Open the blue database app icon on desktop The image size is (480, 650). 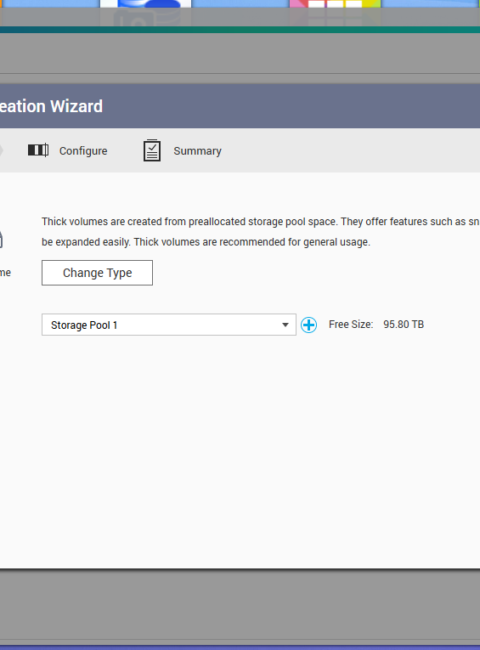pos(145,4)
